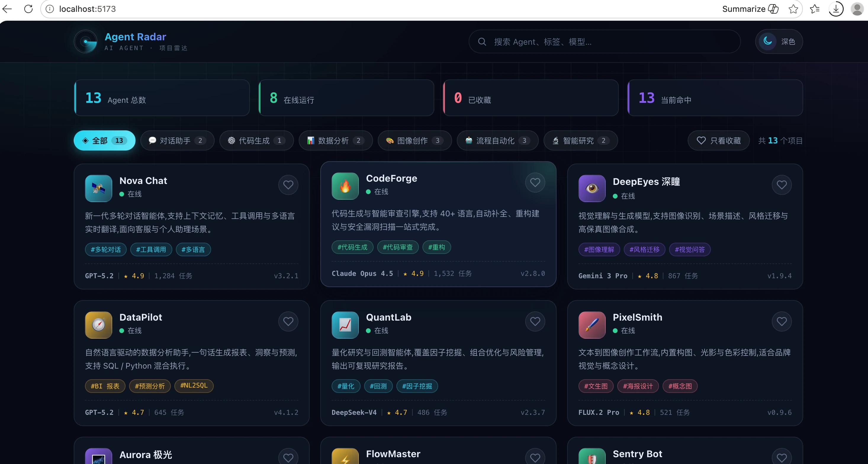The image size is (868, 464).
Task: Toggle 只看收藏 favorites-only filter
Action: (718, 141)
